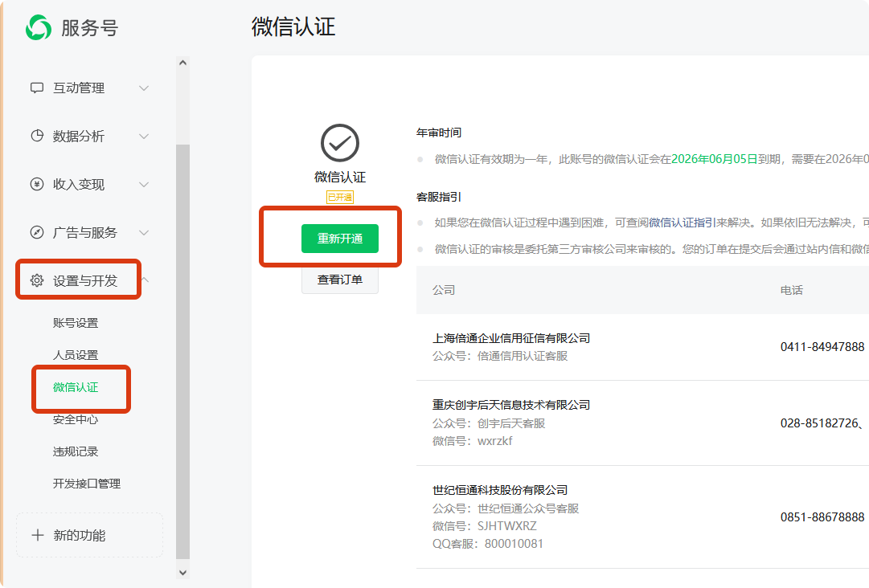Viewport: 869px width, 588px height.
Task: Click the 服务号 title text
Action: [x=89, y=27]
